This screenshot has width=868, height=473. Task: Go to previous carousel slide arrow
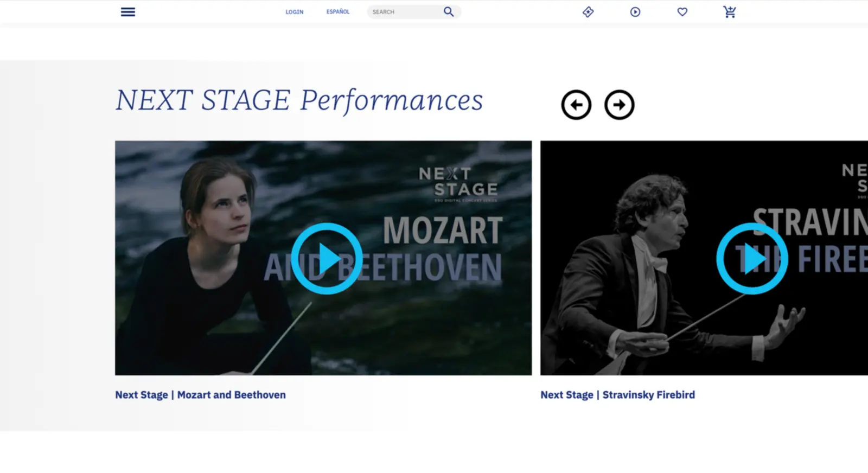pyautogui.click(x=576, y=105)
